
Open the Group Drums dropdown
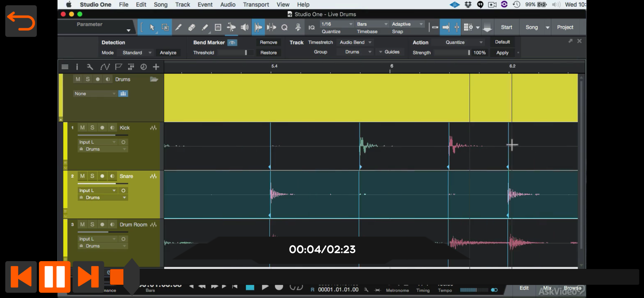355,52
